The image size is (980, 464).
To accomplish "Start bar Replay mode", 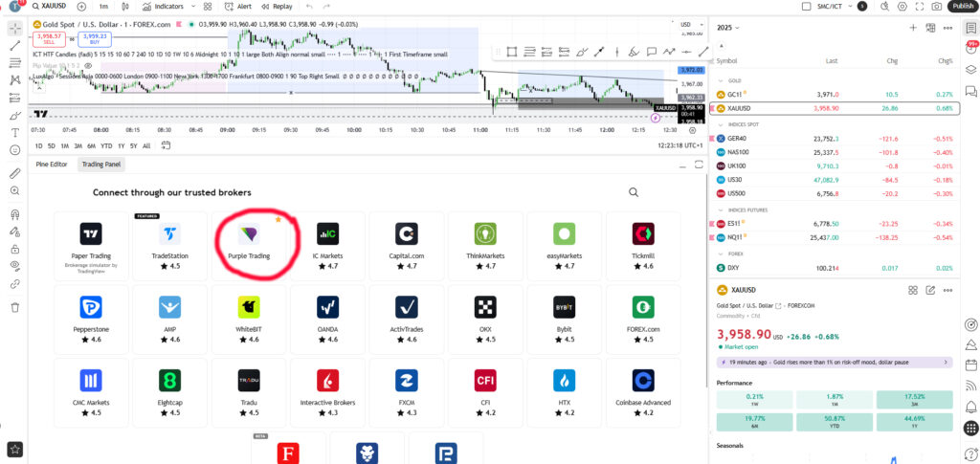I will [x=277, y=6].
